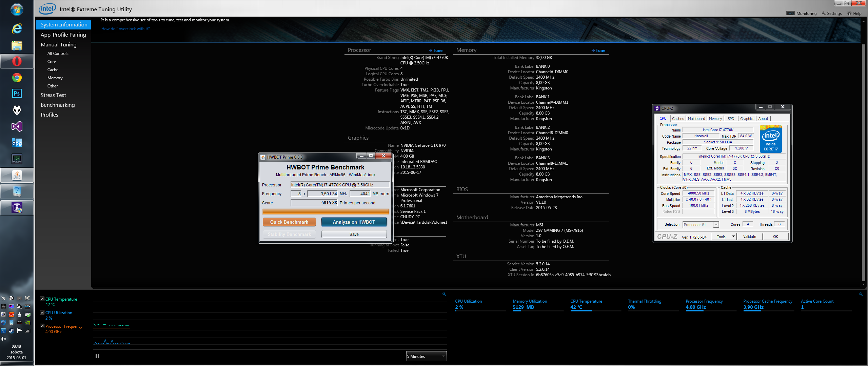The image size is (868, 366).
Task: Click OK button in CPU-Z
Action: 775,237
